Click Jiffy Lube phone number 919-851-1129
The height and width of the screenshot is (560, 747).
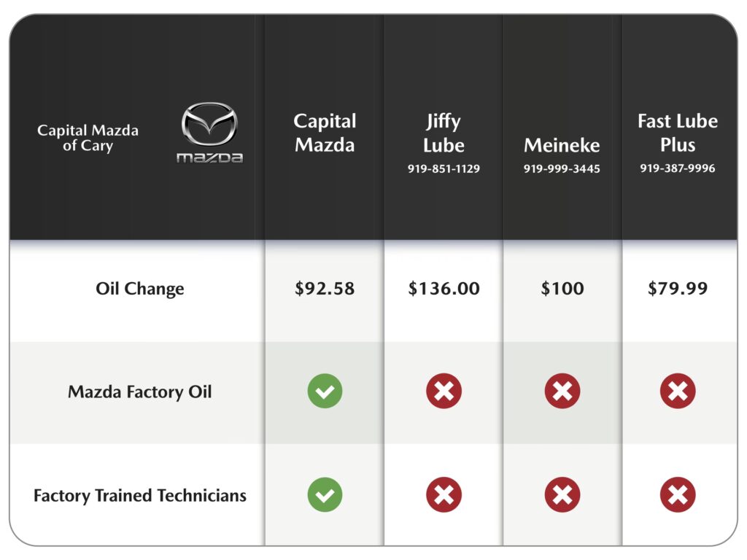444,169
